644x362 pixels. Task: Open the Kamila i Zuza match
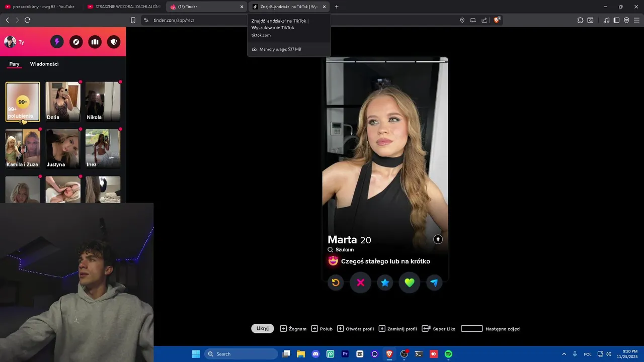pos(23,149)
